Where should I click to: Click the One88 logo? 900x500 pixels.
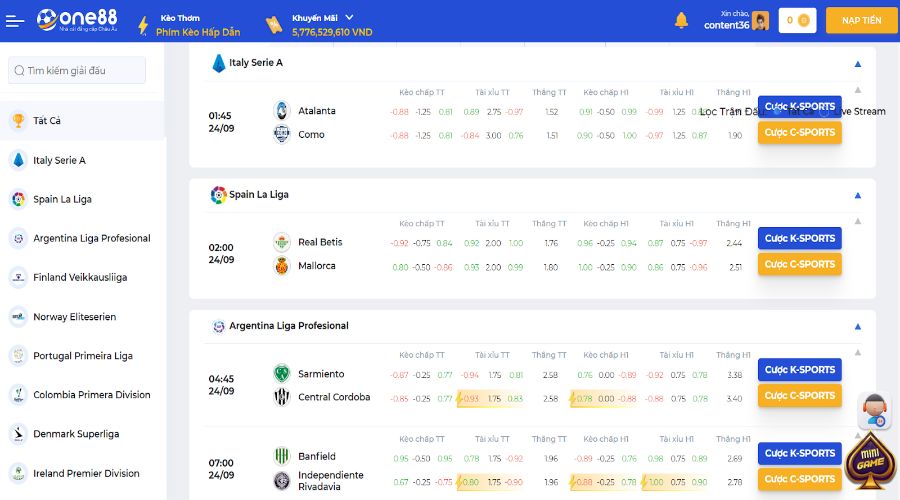click(77, 20)
